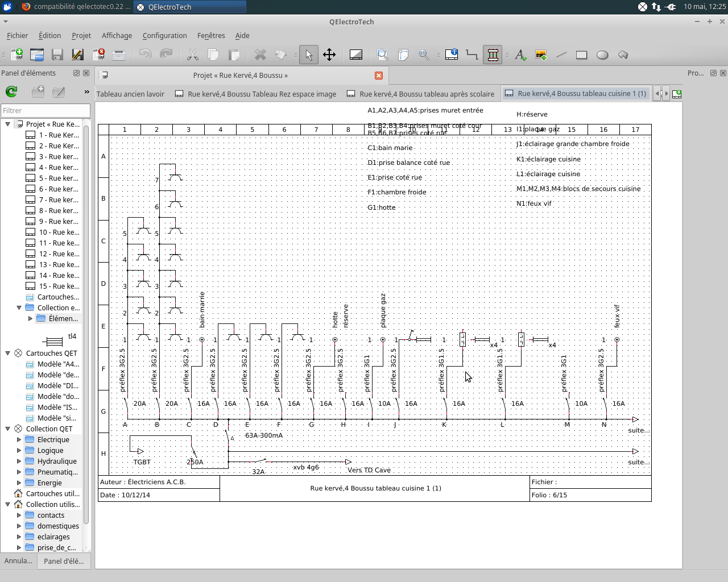Image resolution: width=728 pixels, height=582 pixels.
Task: Choose the rectangle drawing tool
Action: click(581, 55)
